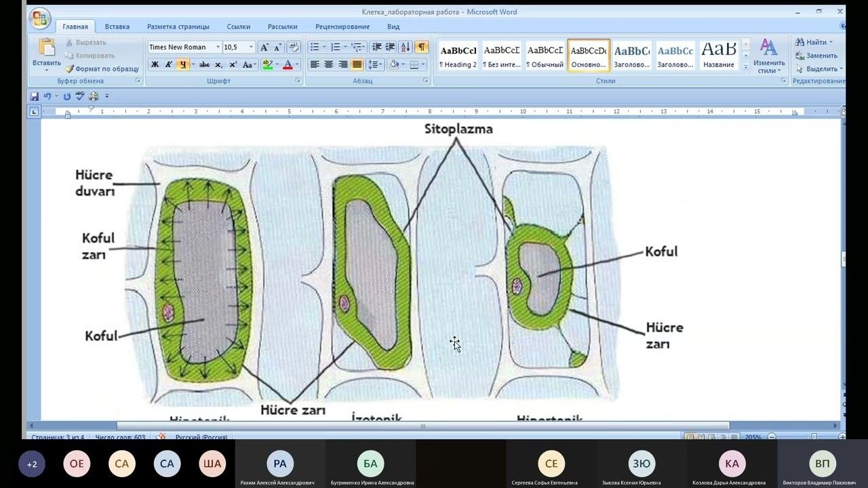Redo the last action
Image resolution: width=868 pixels, height=488 pixels.
click(67, 96)
